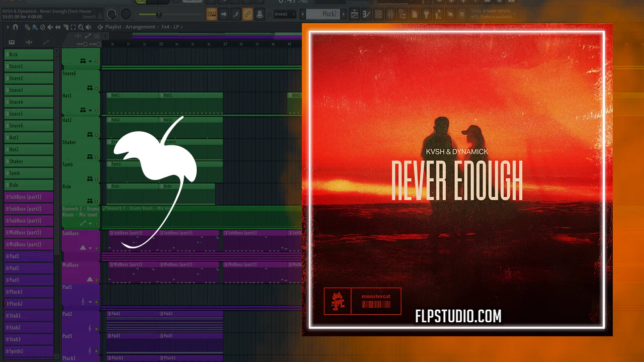Select the Mute tool with crossed speaker
The width and height of the screenshot is (644, 362).
point(49,27)
